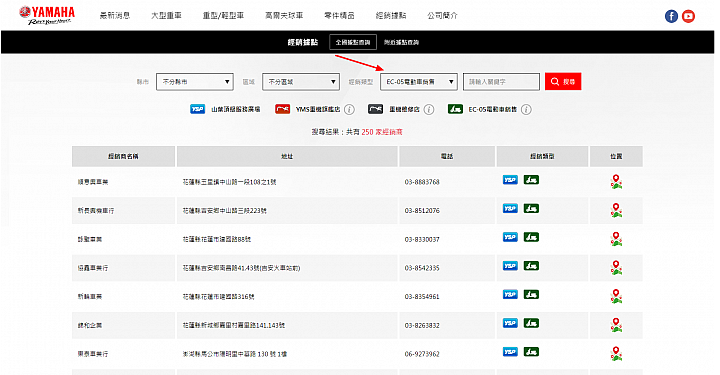Click green EC-05 badge in 03-8263832 row
Image resolution: width=720 pixels, height=375 pixels.
tap(531, 323)
